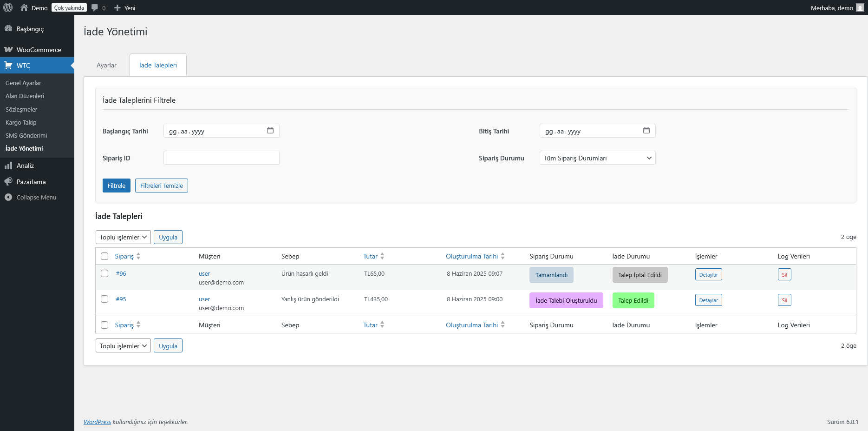Open SMS Gönderimi submenu item
Screen dimensions: 868x431
click(26, 135)
